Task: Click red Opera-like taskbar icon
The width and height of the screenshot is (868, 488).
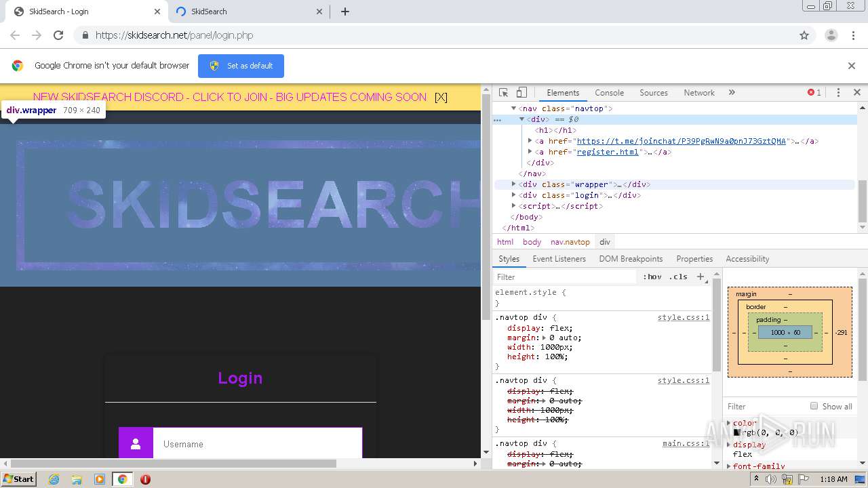Action: 145,479
